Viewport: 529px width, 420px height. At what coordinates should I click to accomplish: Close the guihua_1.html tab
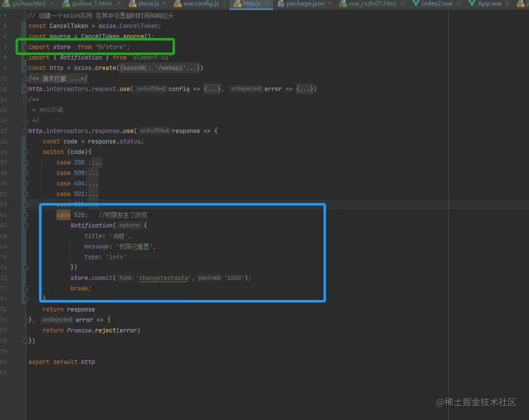(x=119, y=3)
